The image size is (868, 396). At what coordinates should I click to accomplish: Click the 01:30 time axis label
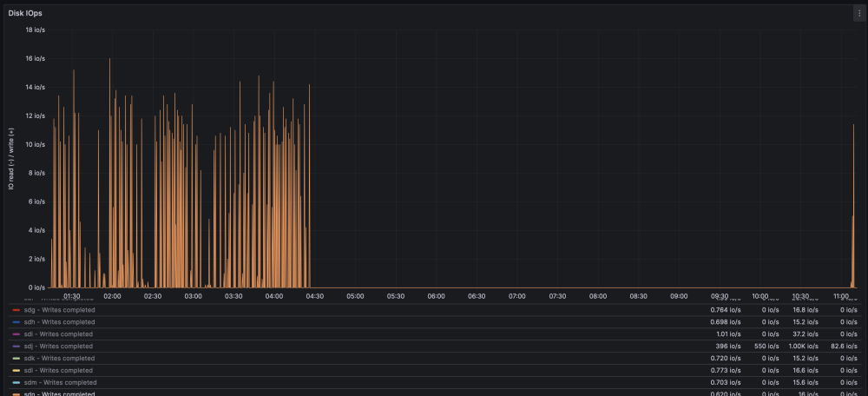tap(72, 296)
